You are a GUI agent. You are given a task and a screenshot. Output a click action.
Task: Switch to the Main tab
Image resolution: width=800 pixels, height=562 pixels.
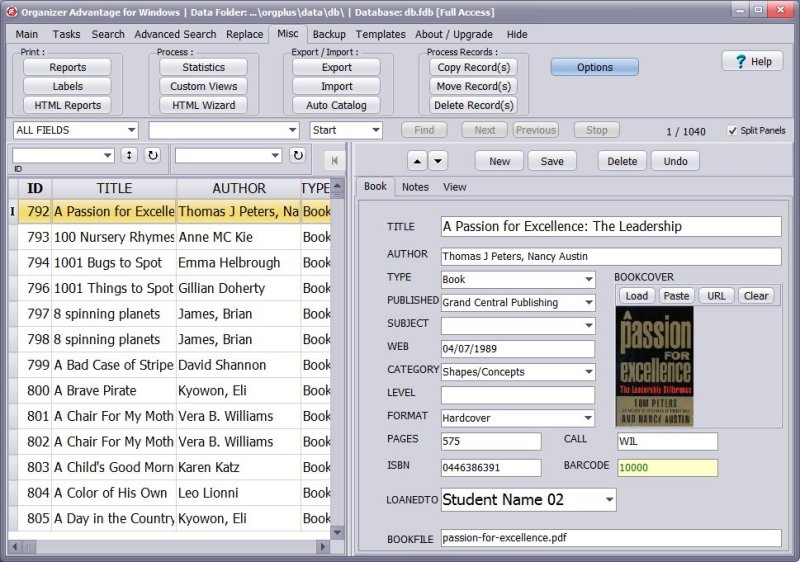pos(27,34)
